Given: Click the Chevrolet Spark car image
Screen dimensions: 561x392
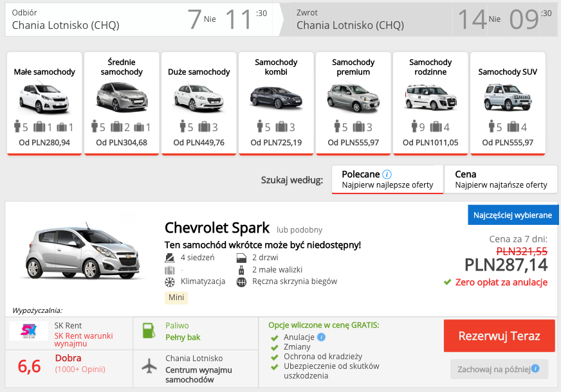Looking at the screenshot, I should pos(83,253).
